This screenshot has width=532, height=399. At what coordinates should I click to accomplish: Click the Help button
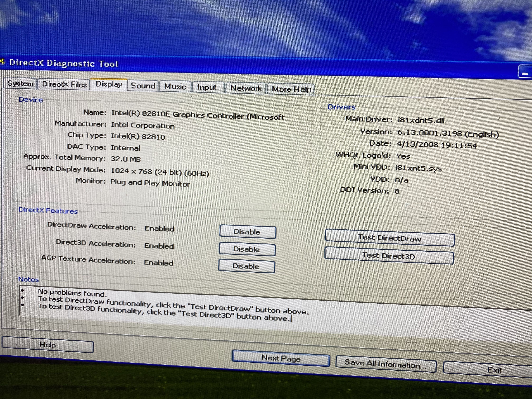click(x=48, y=345)
